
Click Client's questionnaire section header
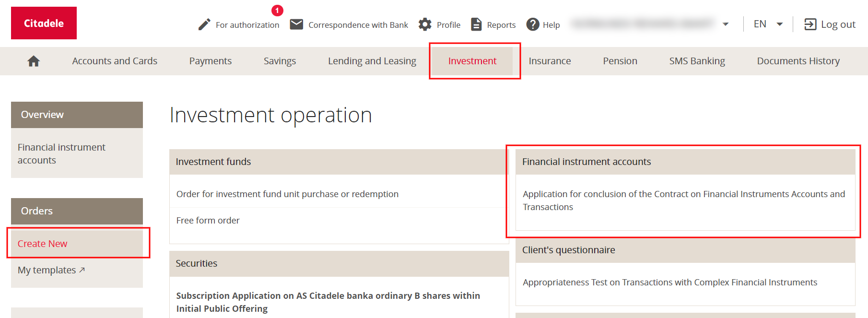[685, 250]
